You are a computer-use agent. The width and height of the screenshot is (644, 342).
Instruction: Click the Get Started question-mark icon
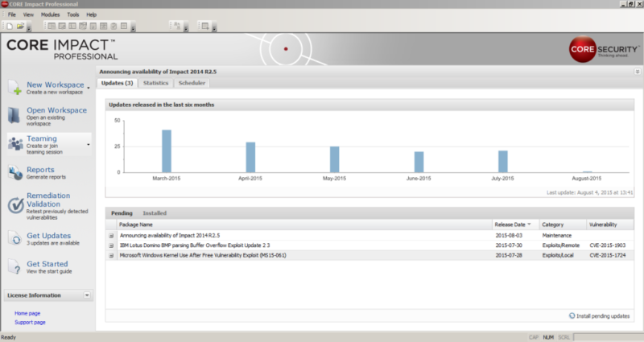click(14, 267)
